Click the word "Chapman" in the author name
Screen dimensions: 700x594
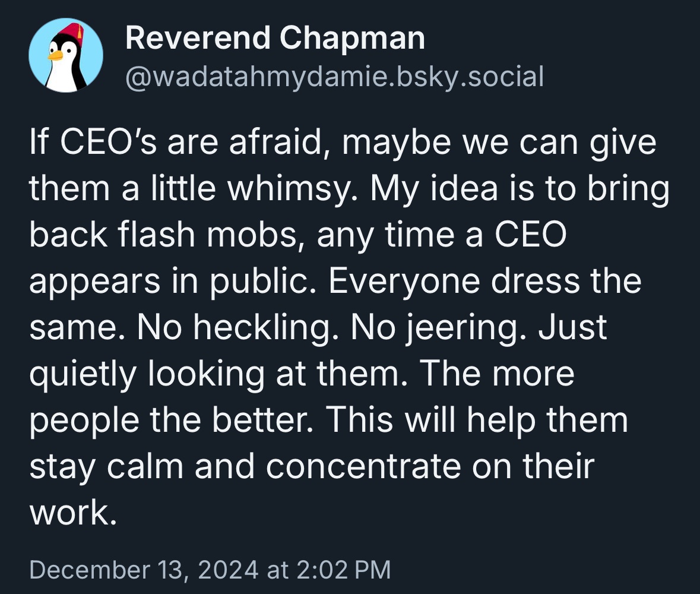coord(352,37)
